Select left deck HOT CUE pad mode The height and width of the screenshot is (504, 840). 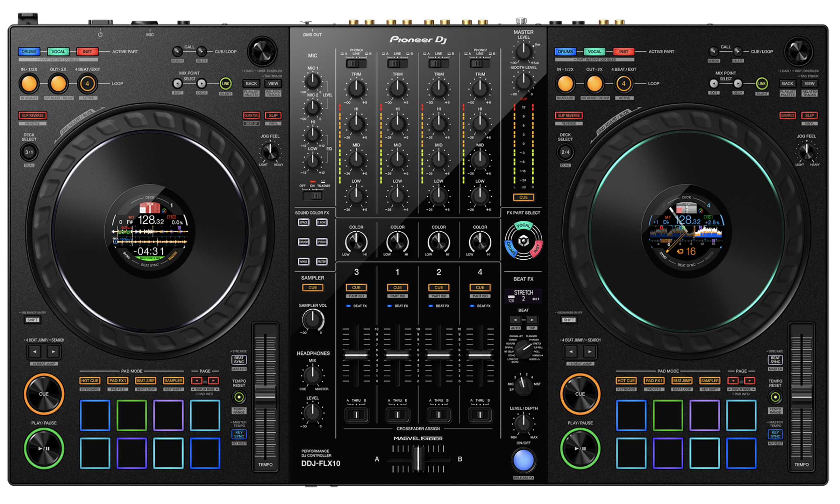click(90, 381)
